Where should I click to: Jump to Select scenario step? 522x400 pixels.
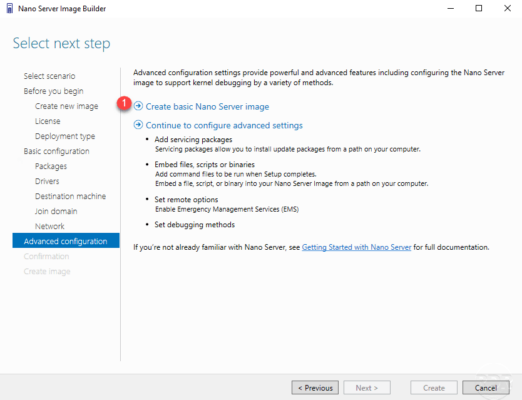pos(49,76)
